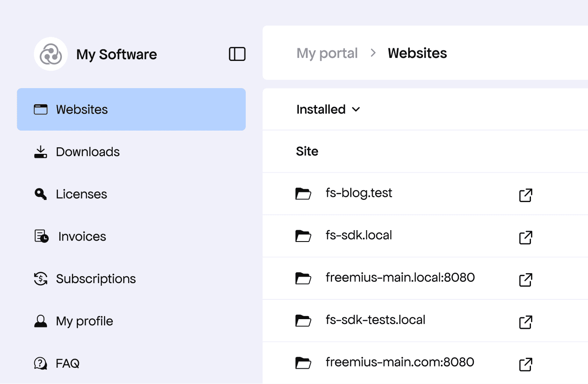Viewport: 588px width, 384px height.
Task: Click the Site column header
Action: point(307,152)
